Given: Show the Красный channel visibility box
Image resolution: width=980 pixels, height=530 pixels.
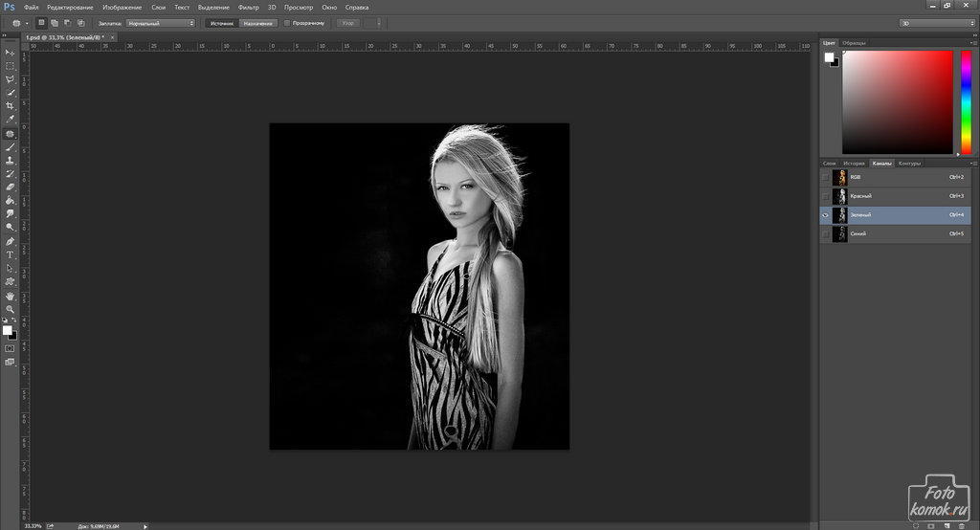Looking at the screenshot, I should (825, 196).
